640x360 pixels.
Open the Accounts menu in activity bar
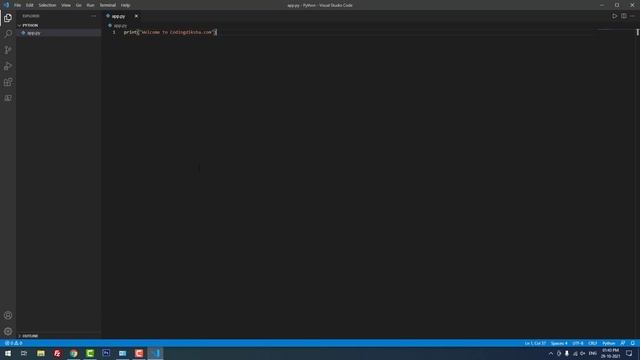8,315
